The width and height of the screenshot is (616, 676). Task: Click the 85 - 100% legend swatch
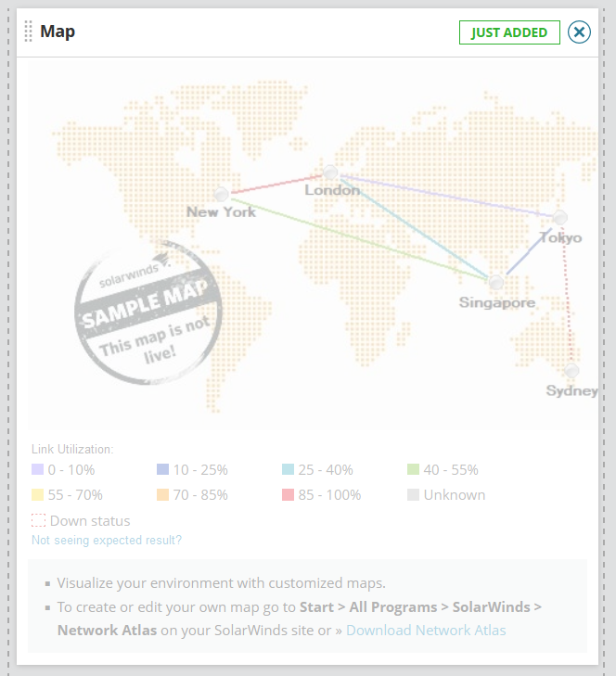coord(288,495)
